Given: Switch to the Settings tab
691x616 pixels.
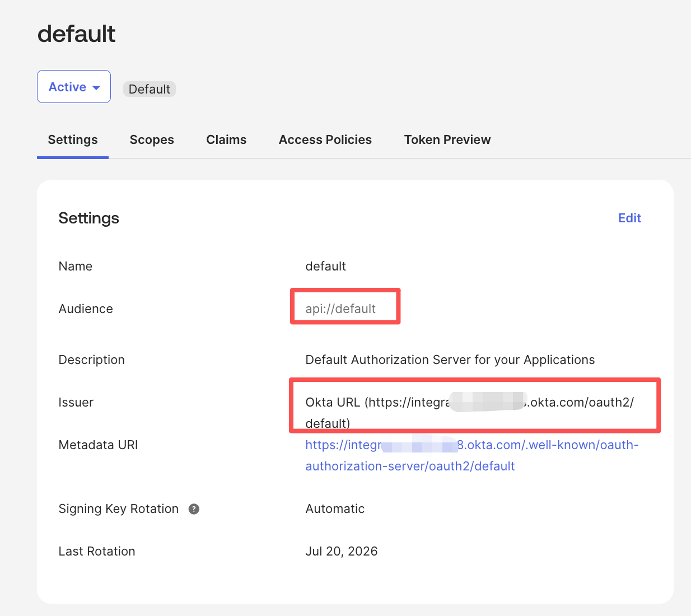Looking at the screenshot, I should point(73,140).
